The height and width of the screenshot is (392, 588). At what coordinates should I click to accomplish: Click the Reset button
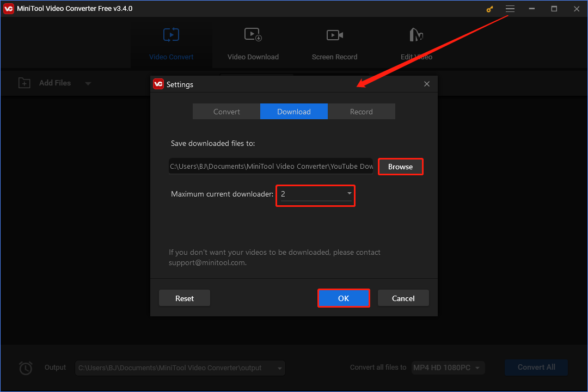coord(185,298)
